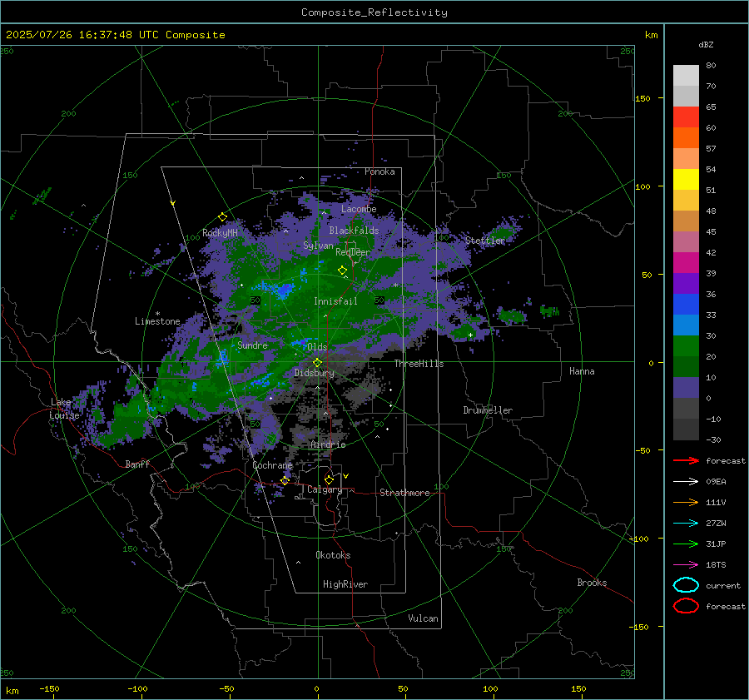The image size is (749, 700).
Task: Click the RedDeer city label
Action: click(353, 252)
